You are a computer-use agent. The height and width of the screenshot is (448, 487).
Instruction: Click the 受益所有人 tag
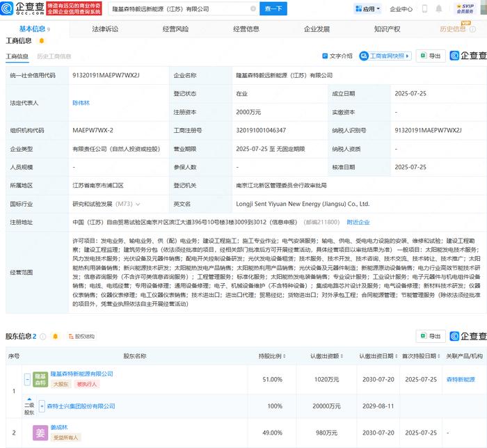(65, 438)
